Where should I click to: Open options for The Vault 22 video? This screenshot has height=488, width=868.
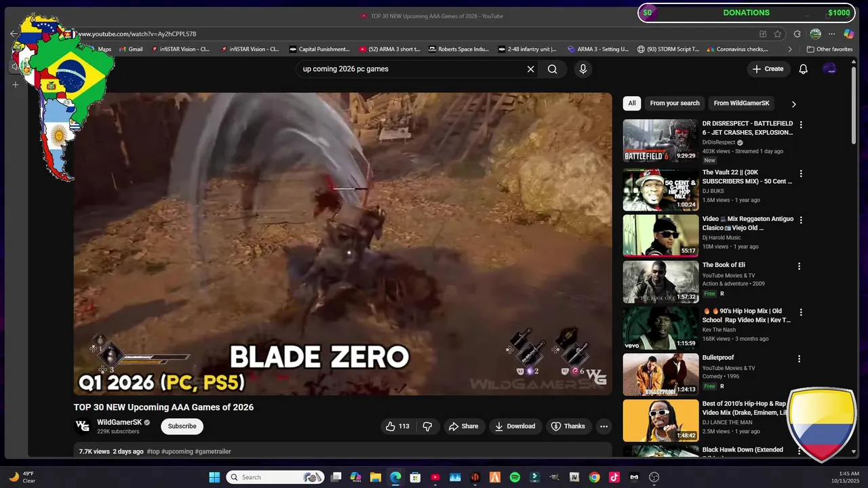801,174
